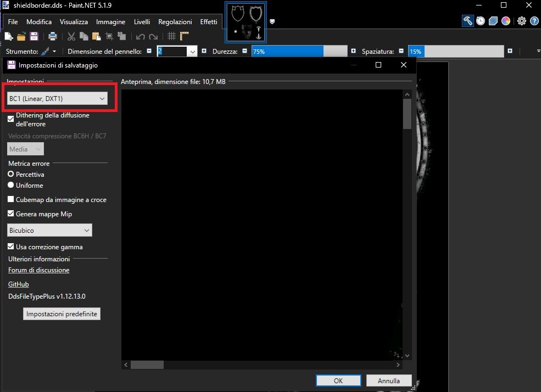The width and height of the screenshot is (541, 392).
Task: Click Impostazioni predefinite button
Action: coord(62,313)
